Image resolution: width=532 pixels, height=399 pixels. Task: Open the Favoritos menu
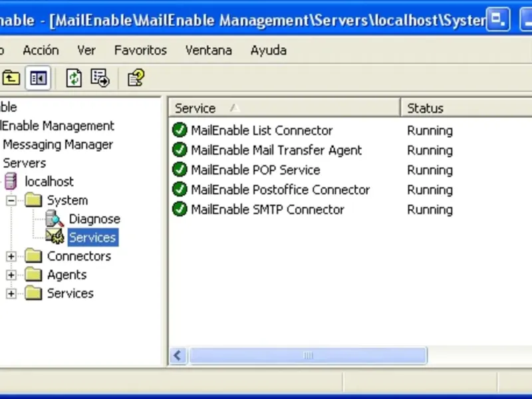point(140,51)
